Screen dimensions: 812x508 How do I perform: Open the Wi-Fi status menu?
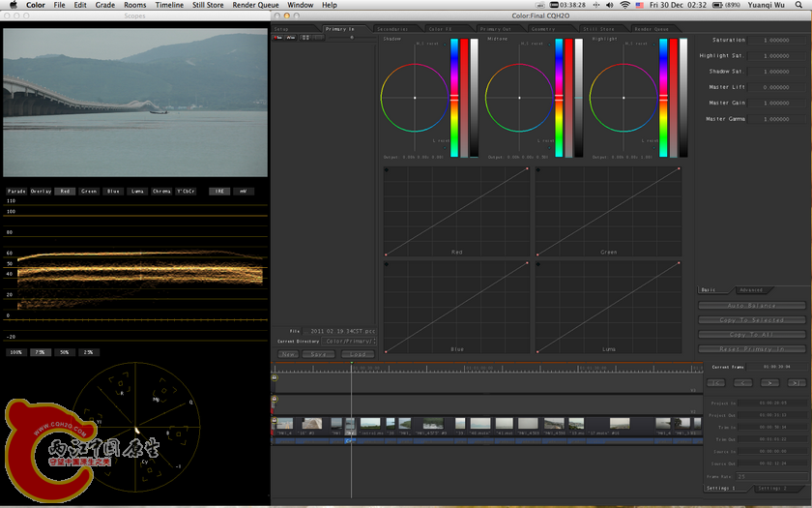(x=625, y=5)
